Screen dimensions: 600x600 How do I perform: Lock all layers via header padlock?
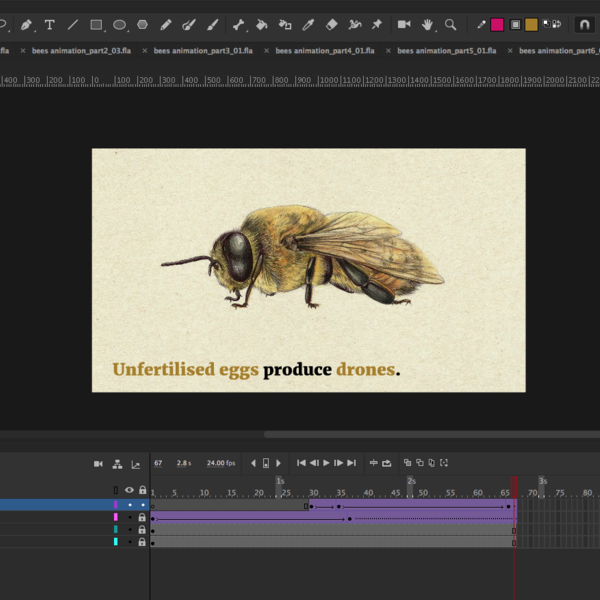[142, 490]
